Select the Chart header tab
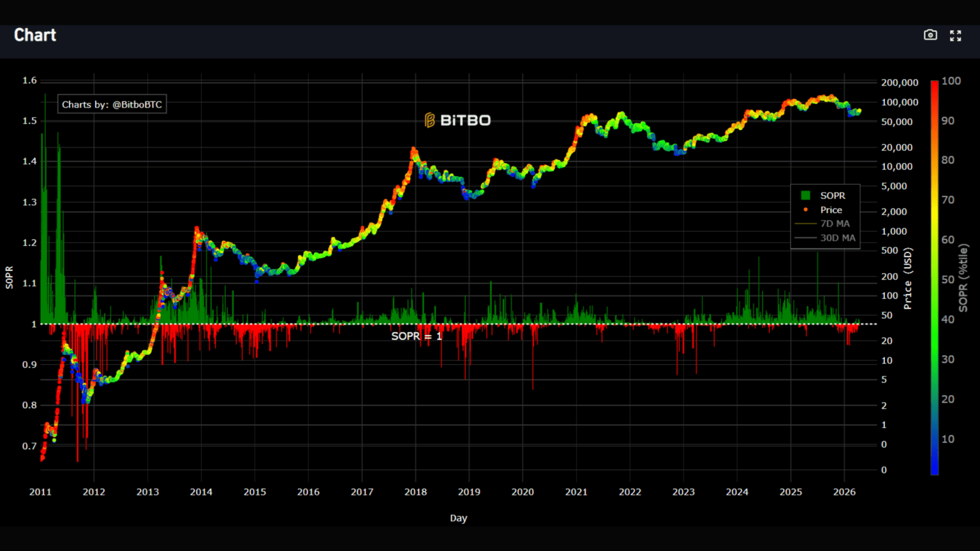980x551 pixels. pyautogui.click(x=34, y=35)
